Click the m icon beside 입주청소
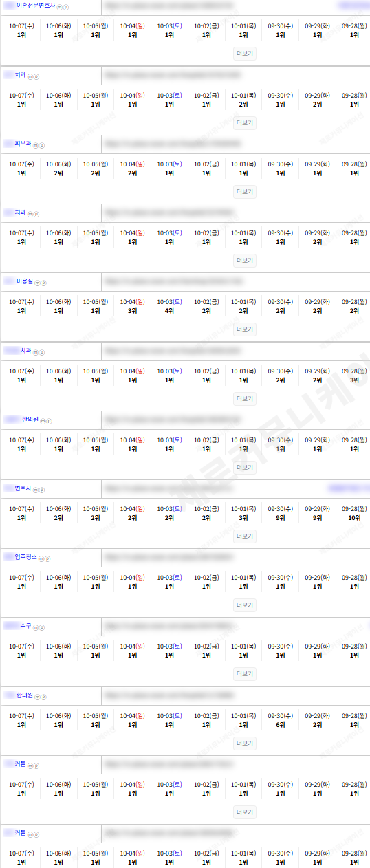 coord(42,558)
